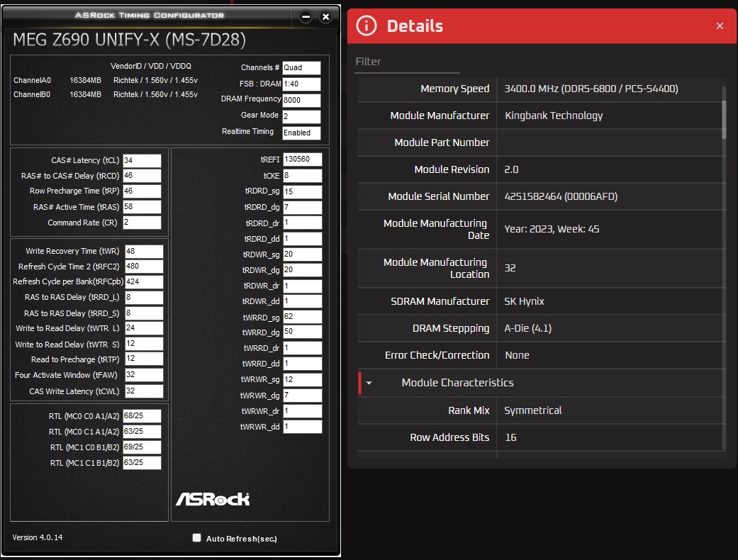The image size is (738, 560).
Task: Click the tWRWR_dg value field
Action: (x=303, y=396)
